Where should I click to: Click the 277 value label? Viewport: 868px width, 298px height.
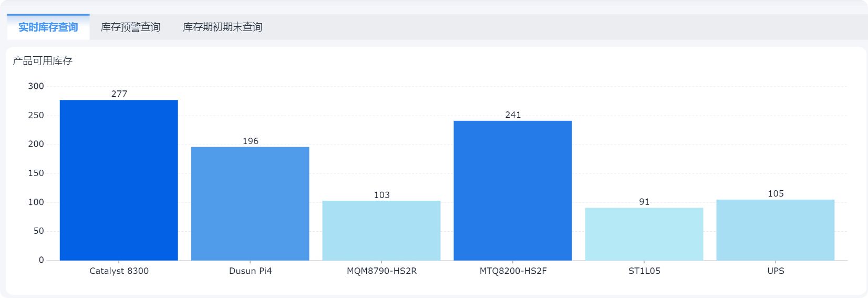tap(119, 94)
